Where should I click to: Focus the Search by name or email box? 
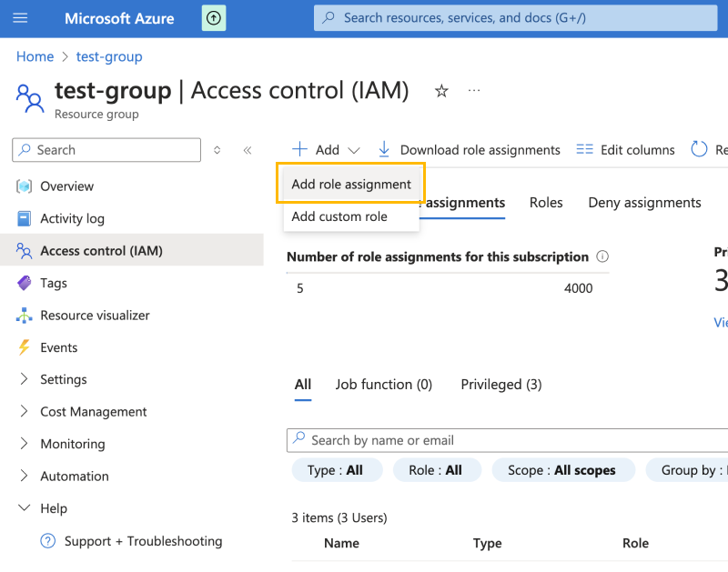click(x=508, y=440)
